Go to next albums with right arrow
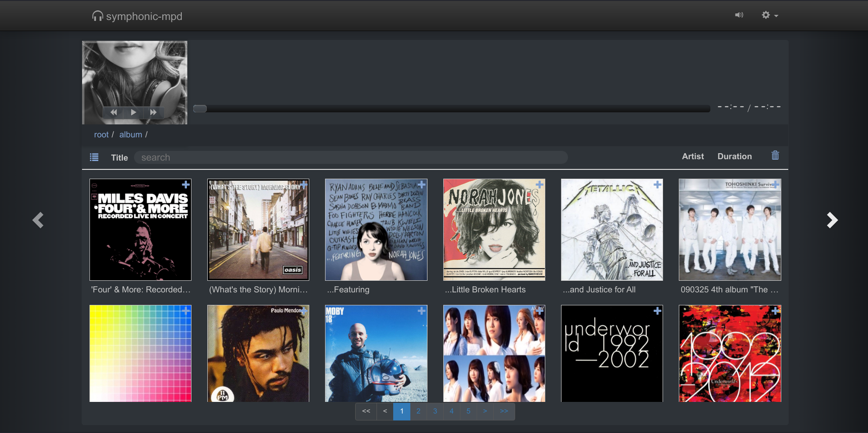This screenshot has height=433, width=868. coord(832,220)
